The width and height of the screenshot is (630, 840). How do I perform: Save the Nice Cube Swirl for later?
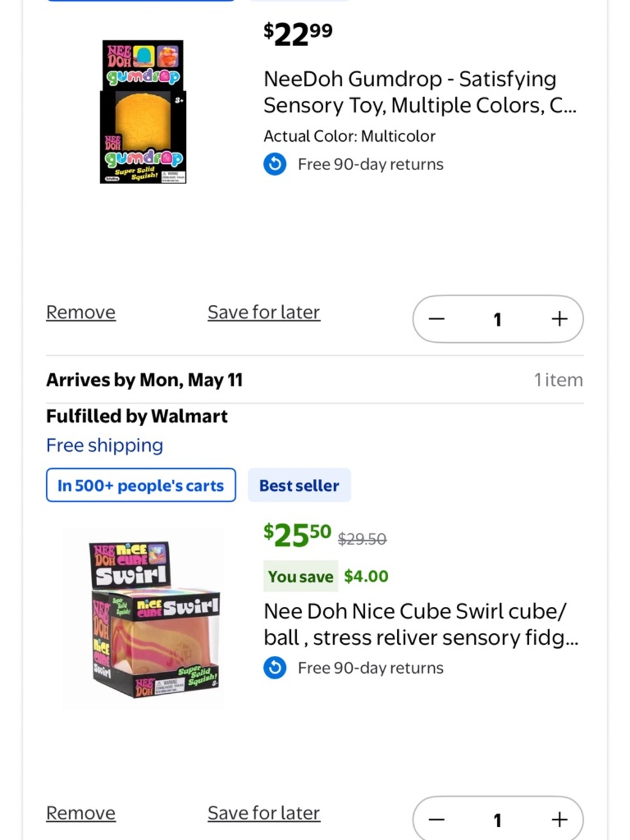[x=264, y=814]
